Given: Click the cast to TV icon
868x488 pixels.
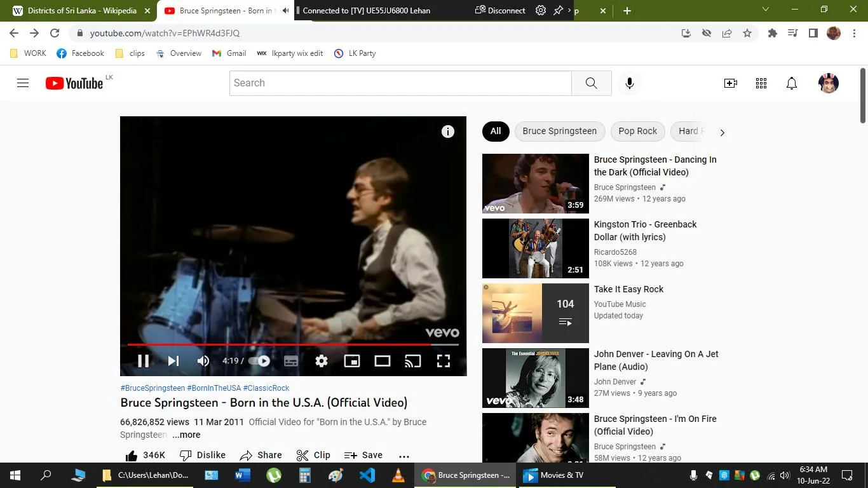Looking at the screenshot, I should [413, 361].
